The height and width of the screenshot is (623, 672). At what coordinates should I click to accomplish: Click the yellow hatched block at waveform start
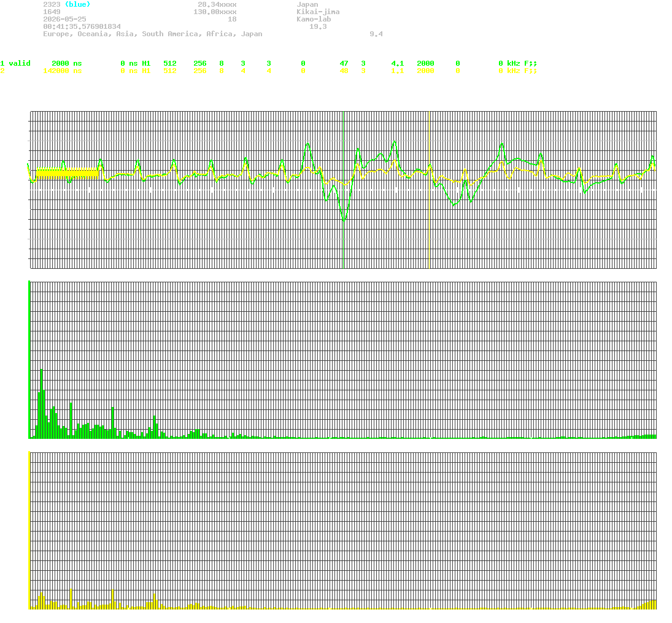point(68,172)
